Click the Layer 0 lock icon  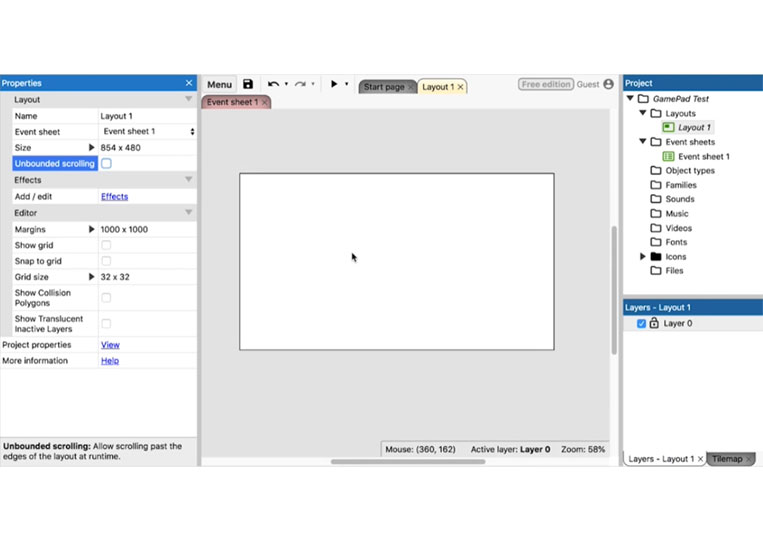(654, 323)
